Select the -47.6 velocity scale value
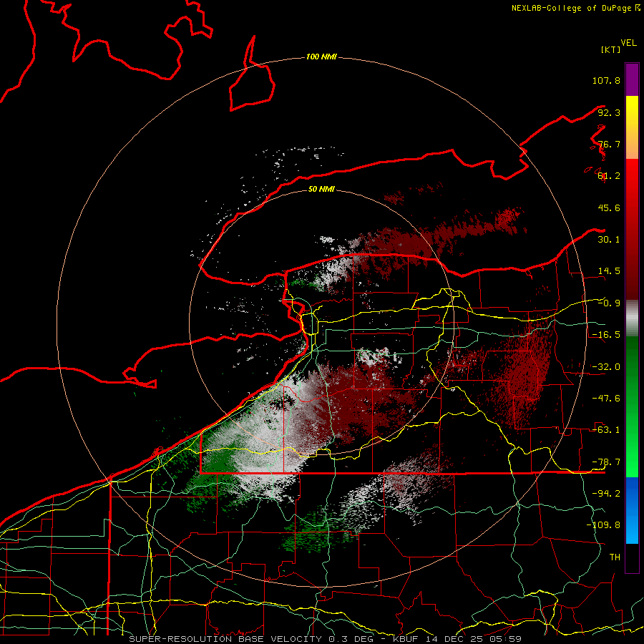 [606, 399]
